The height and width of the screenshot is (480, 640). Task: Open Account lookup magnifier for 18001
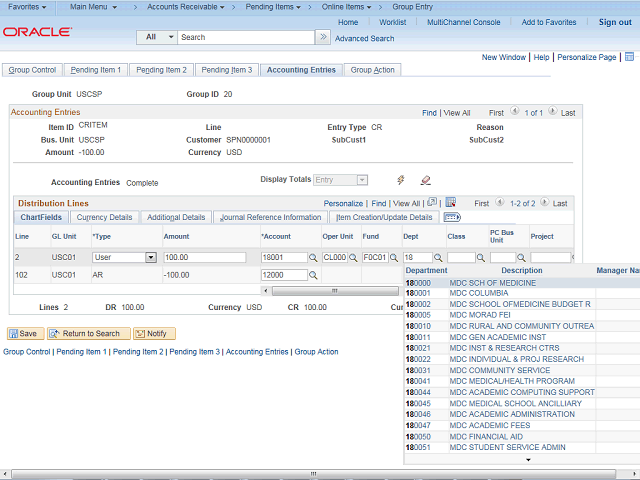tap(312, 258)
